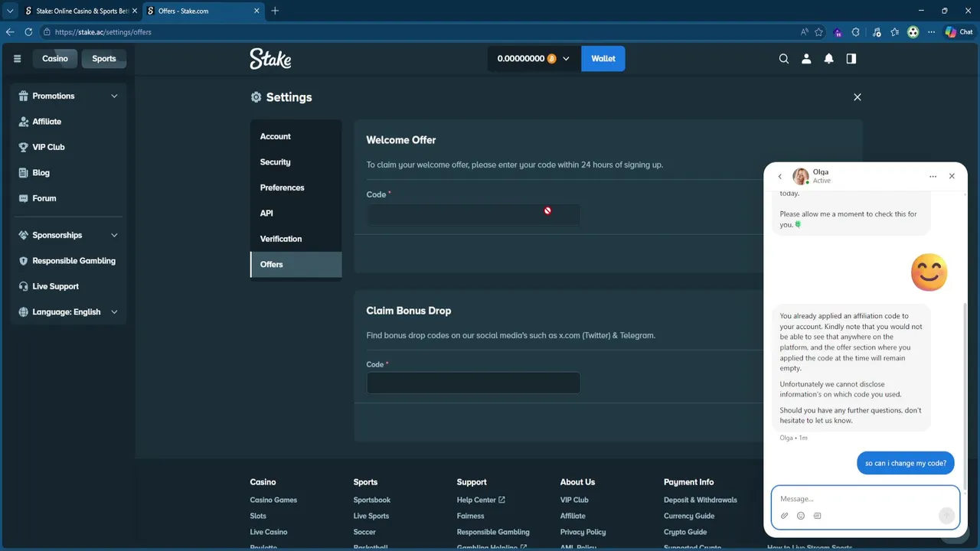The height and width of the screenshot is (551, 980).
Task: Open the hamburger menu in Stake header
Action: (18, 59)
